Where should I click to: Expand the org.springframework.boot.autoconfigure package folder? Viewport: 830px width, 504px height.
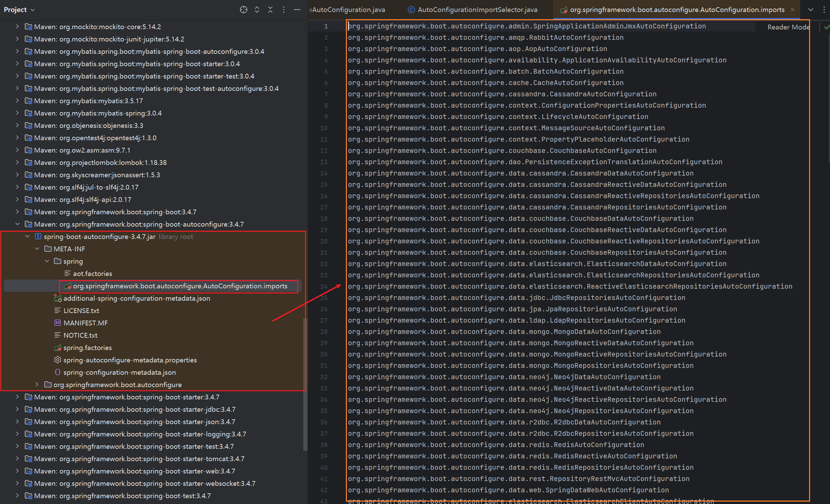(37, 385)
